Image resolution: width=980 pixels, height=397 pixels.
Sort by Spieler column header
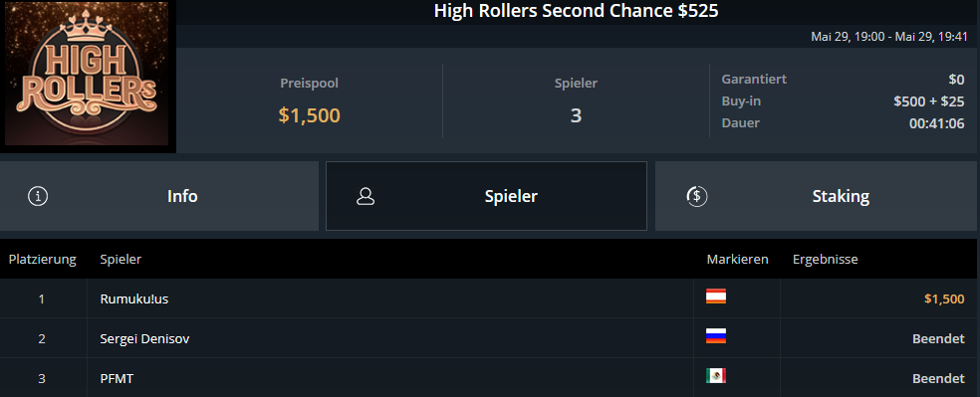tap(121, 259)
